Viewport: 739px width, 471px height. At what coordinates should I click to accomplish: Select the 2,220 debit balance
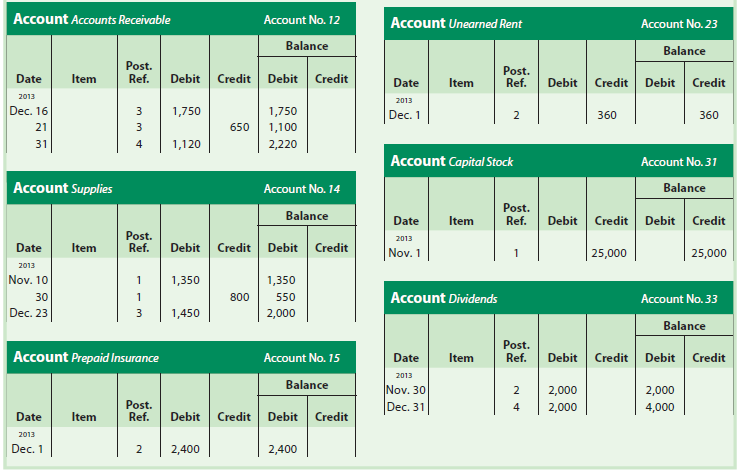point(282,144)
